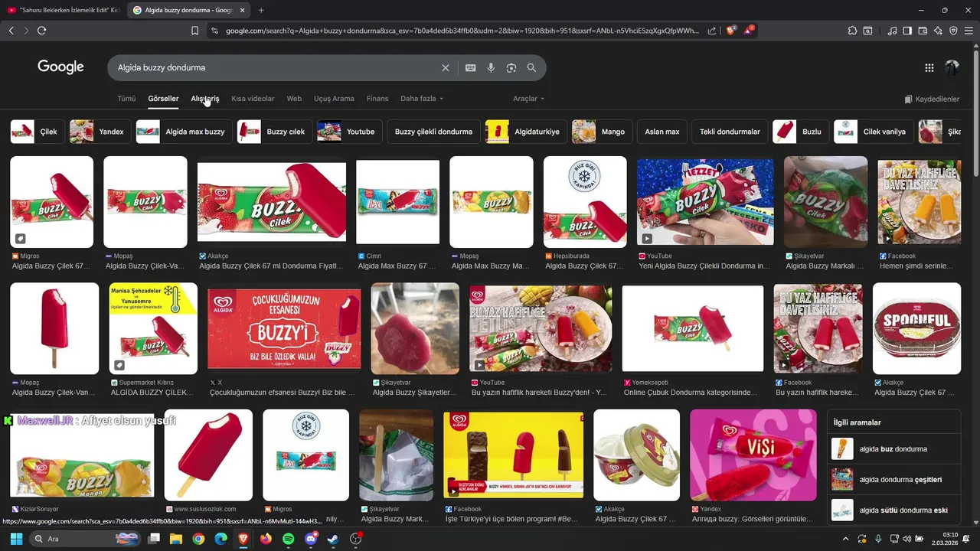Clear the search box with the X icon

(x=446, y=68)
